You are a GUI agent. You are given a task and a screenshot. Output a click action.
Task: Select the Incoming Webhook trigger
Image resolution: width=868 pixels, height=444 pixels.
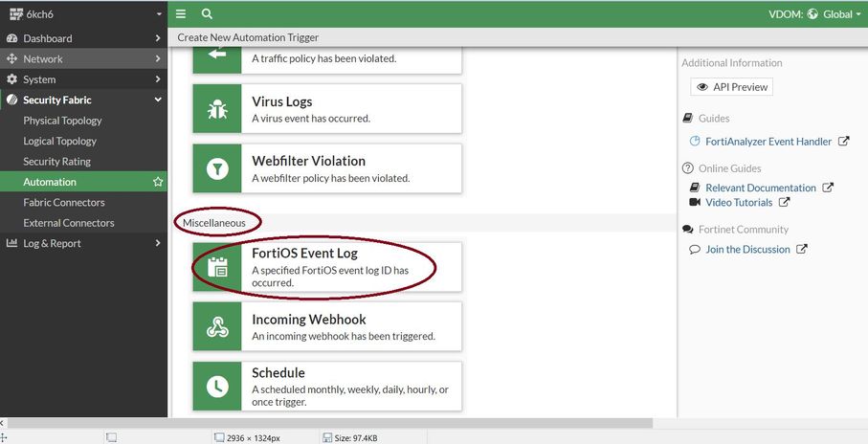(327, 326)
